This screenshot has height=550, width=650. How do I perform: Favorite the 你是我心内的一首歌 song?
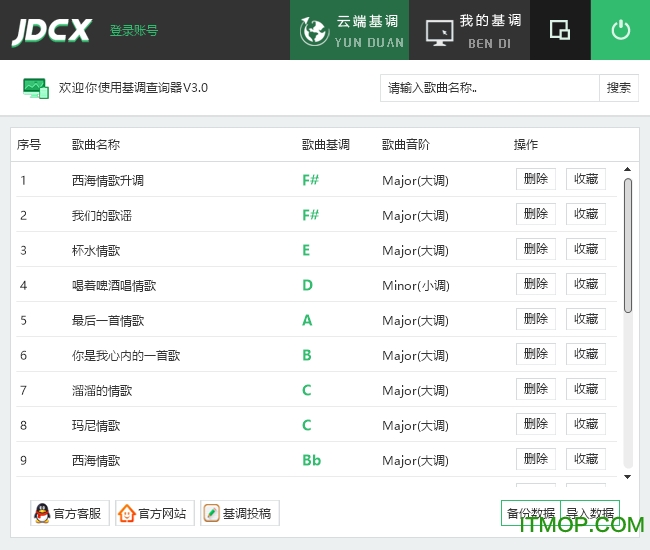pos(586,354)
